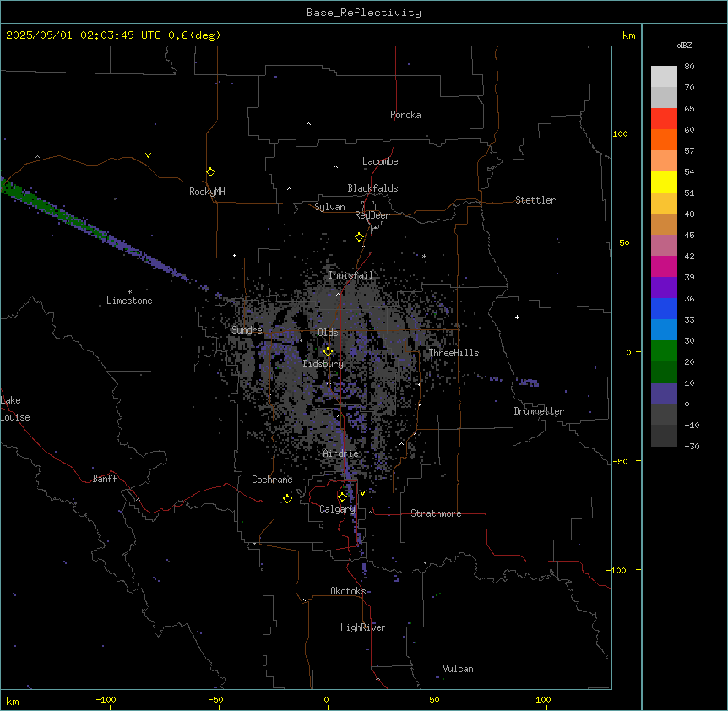Screen dimensions: 728x711
Task: Click the yellow diamond marker above RockyMH
Action: pos(211,171)
